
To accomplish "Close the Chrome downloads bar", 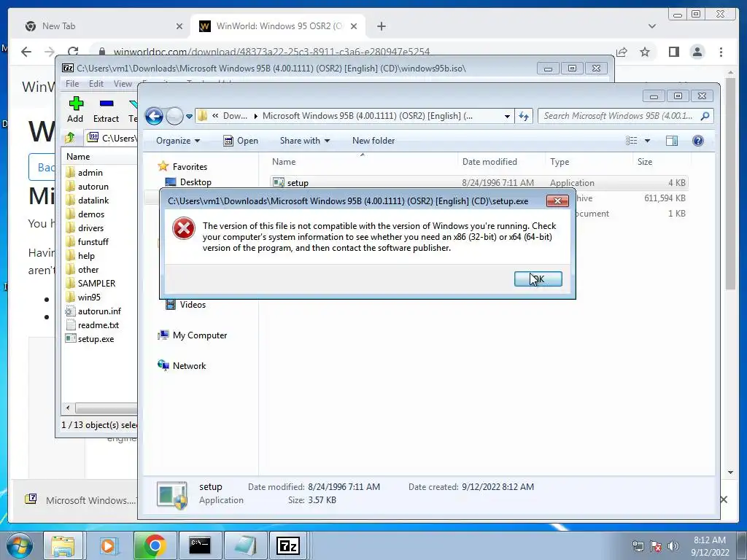I will 724,499.
